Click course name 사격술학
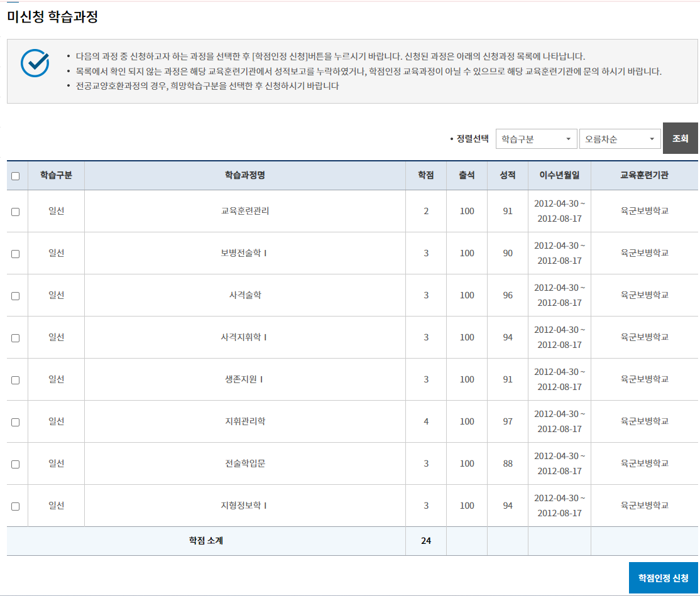 pos(245,295)
